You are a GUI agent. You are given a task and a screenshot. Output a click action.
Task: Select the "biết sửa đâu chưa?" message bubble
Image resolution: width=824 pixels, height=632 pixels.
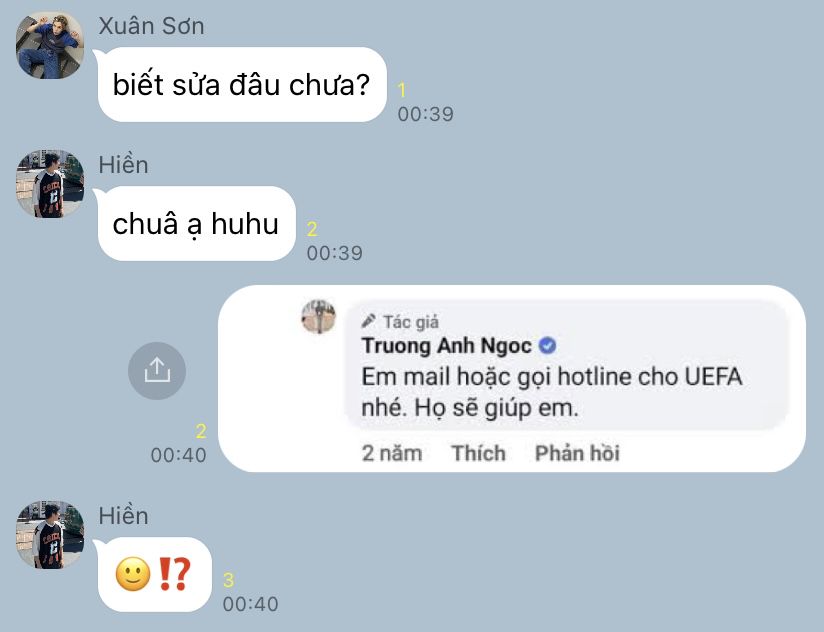242,85
